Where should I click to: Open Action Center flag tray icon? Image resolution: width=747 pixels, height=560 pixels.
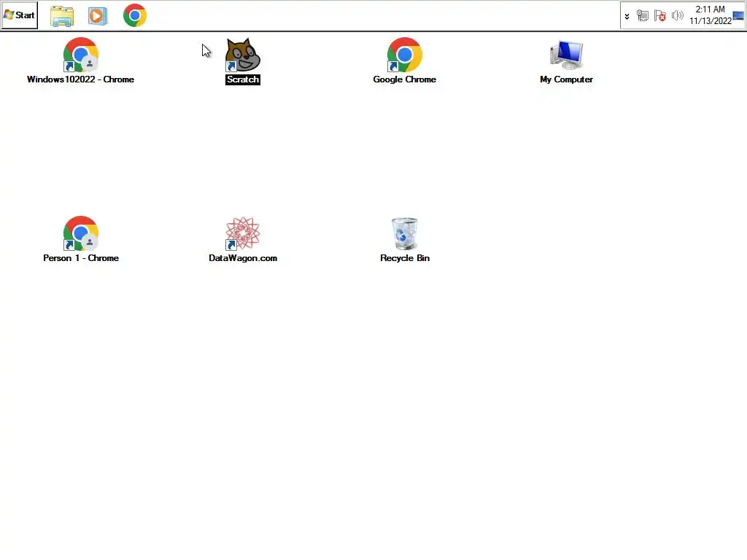tap(659, 16)
